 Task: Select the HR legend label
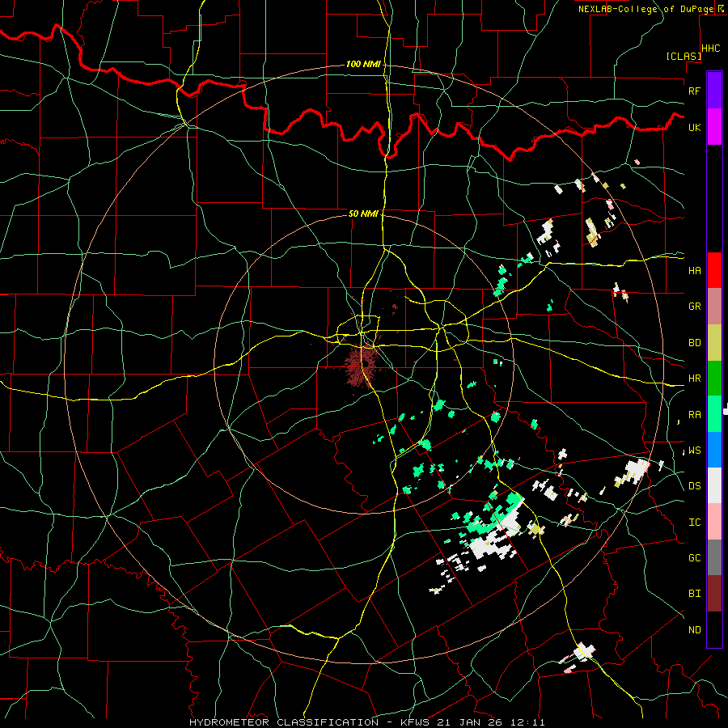(x=694, y=379)
